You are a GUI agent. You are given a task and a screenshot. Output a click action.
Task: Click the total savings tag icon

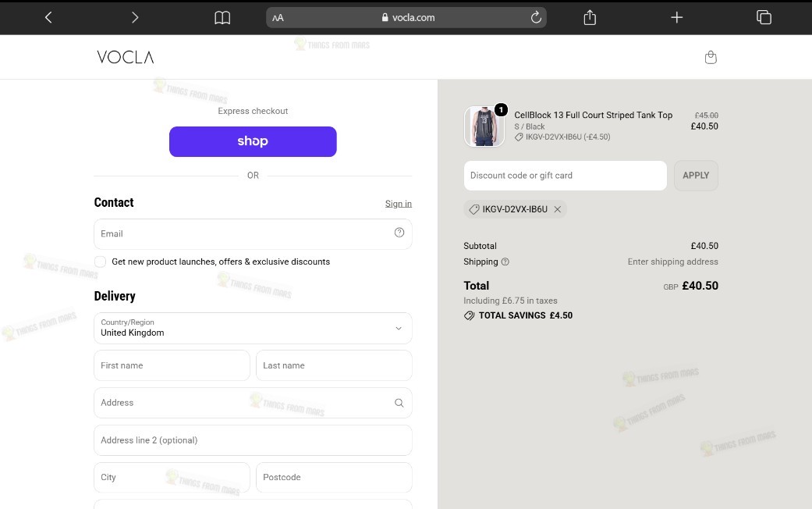[x=469, y=315]
